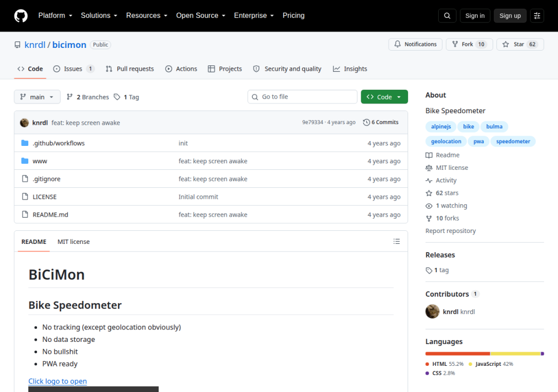
Task: Follow the Click logo to open link
Action: click(58, 381)
